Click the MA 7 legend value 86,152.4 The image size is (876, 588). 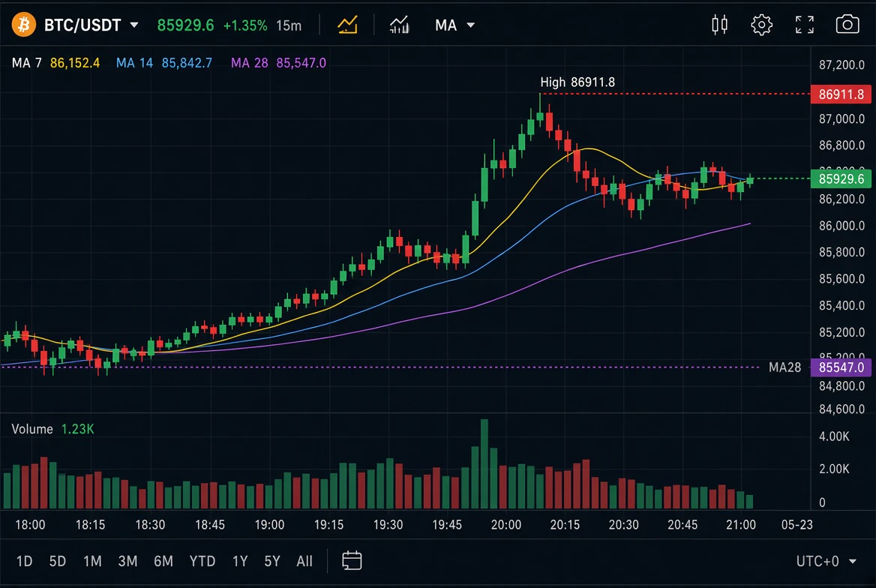coord(75,62)
